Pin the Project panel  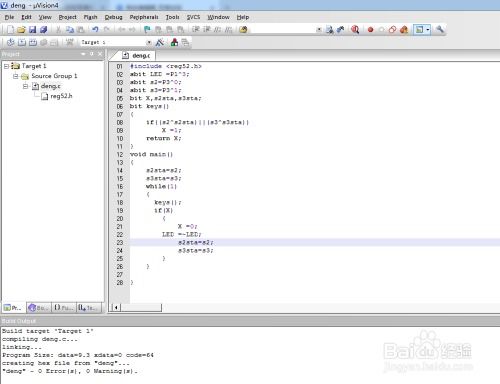pos(92,54)
